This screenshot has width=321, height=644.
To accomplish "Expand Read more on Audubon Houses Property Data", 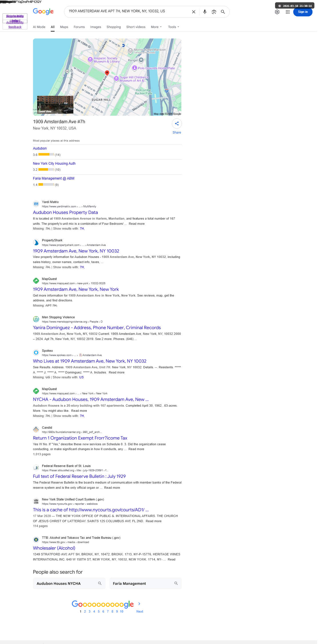I will (137, 224).
